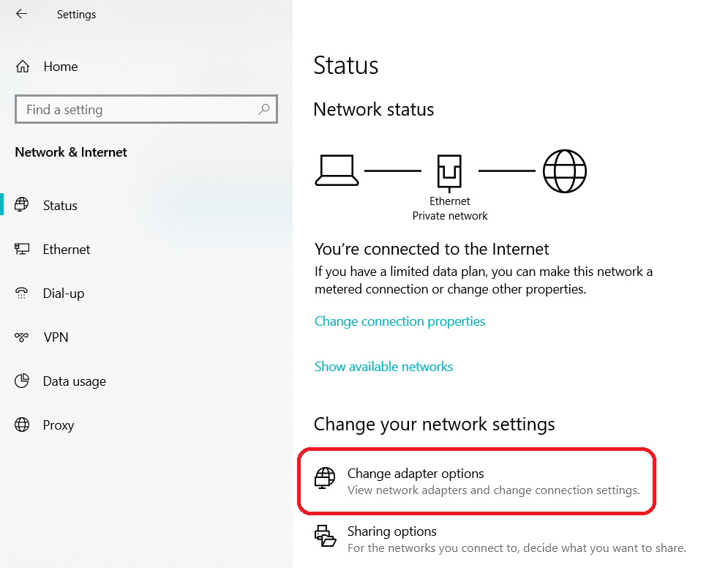Viewport: 728px width, 568px height.
Task: Click the Proxy globe icon
Action: (22, 425)
